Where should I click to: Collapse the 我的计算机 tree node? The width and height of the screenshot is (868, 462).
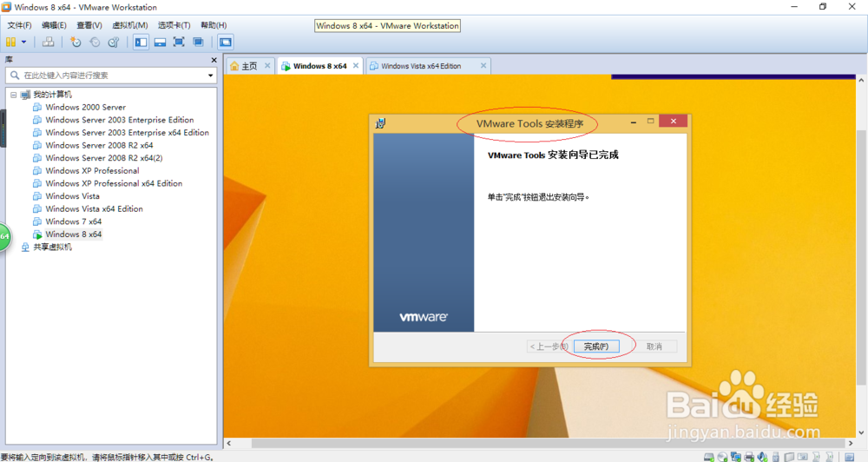click(x=14, y=95)
